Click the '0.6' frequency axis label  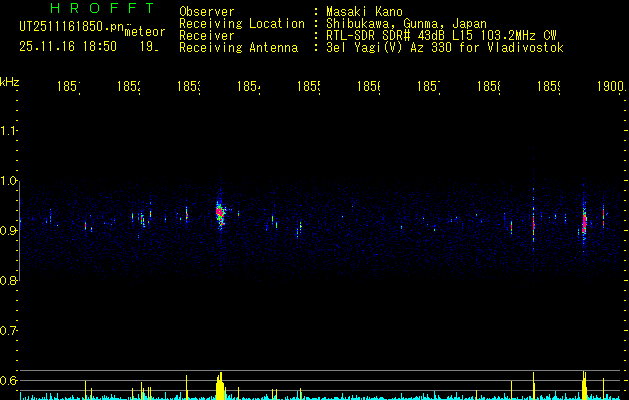coord(8,380)
